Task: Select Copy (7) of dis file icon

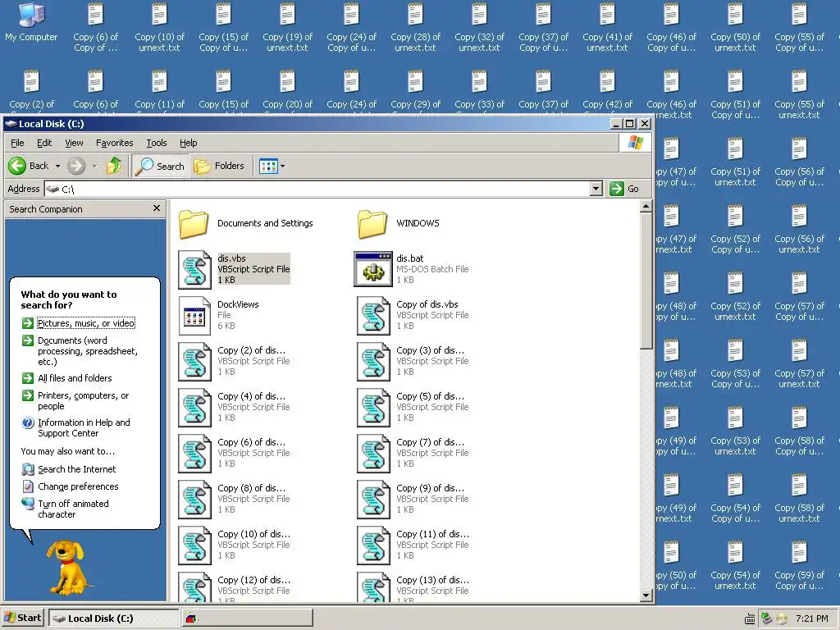Action: click(x=373, y=454)
